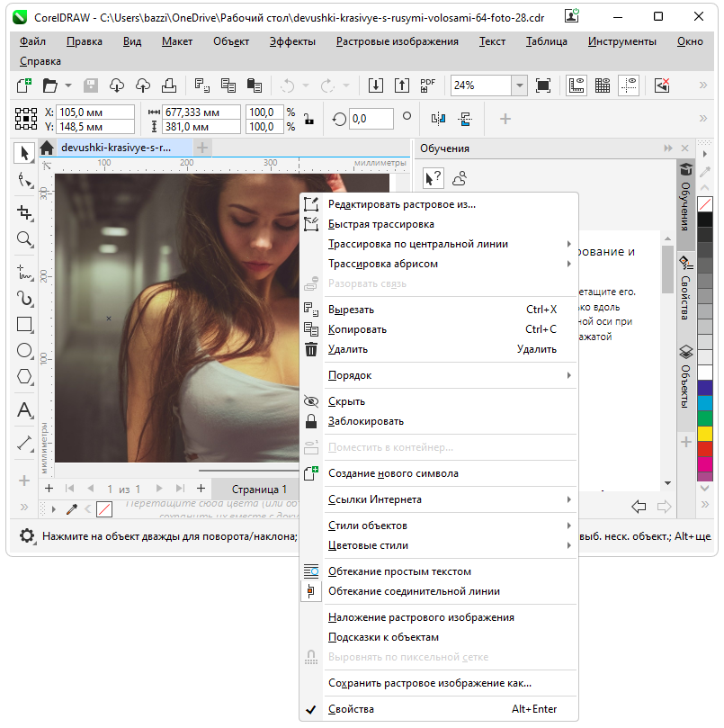Click the Import toolbar icon

pyautogui.click(x=375, y=85)
